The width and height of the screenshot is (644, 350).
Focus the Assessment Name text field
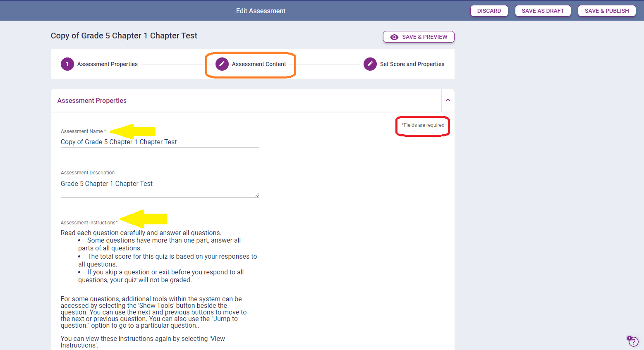pos(160,142)
